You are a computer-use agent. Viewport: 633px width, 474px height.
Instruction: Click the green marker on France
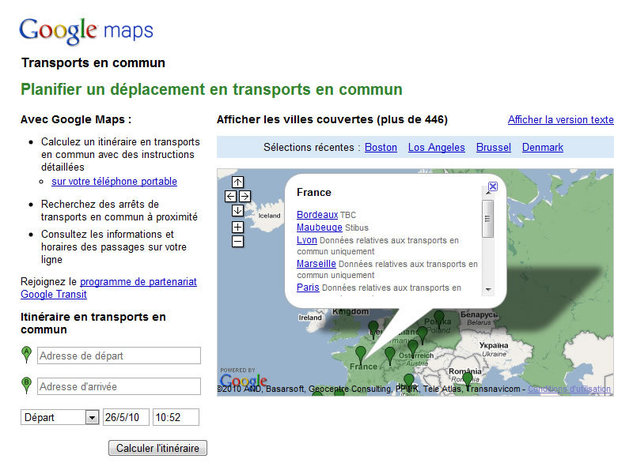click(361, 352)
